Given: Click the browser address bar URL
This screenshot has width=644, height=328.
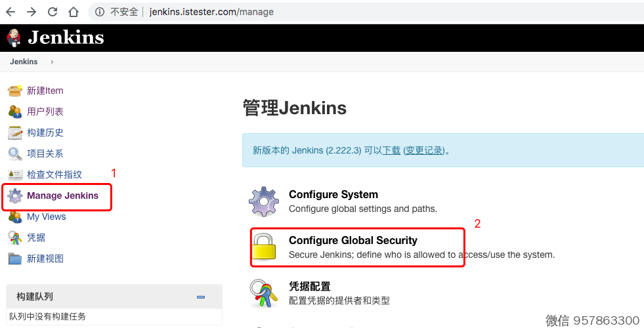Looking at the screenshot, I should (211, 12).
